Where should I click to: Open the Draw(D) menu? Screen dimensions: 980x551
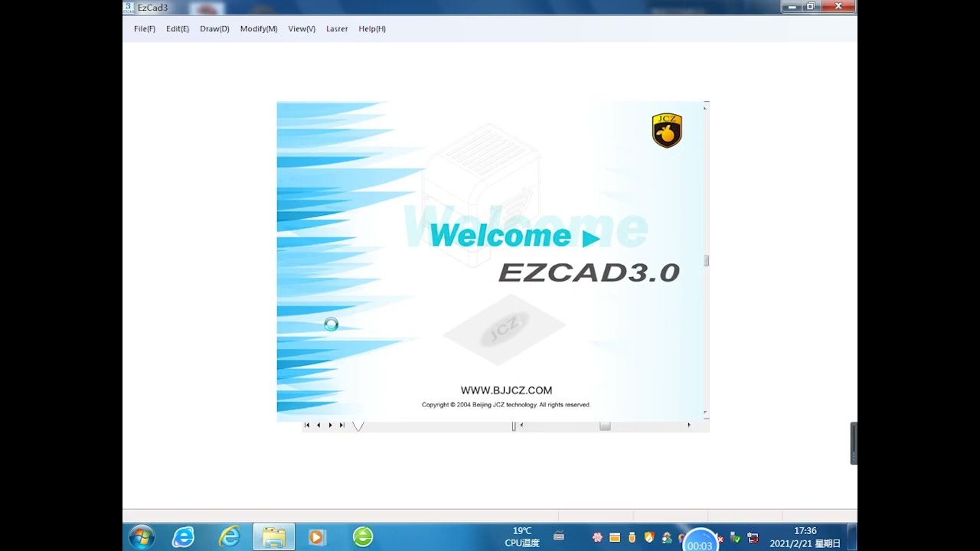[214, 29]
